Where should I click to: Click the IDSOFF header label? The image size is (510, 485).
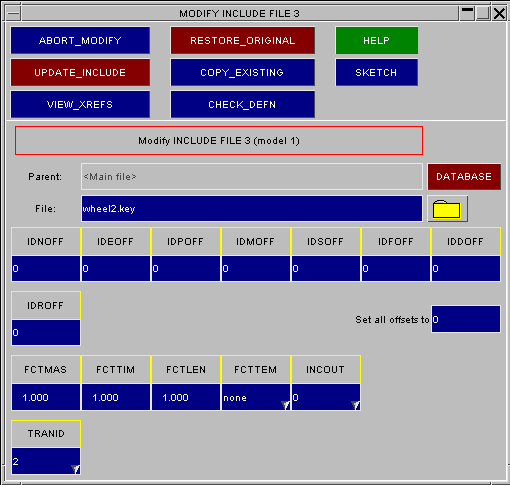326,242
